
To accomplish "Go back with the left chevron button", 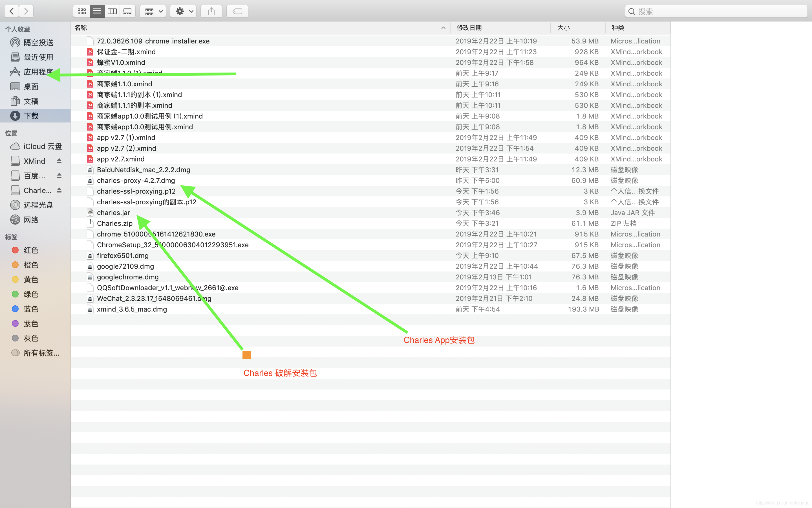I will (x=12, y=11).
